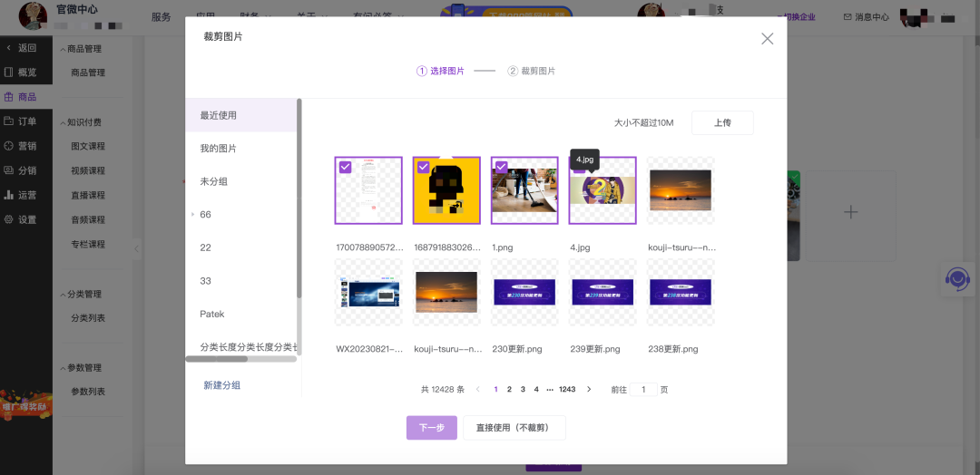Click the 上传 button
The width and height of the screenshot is (980, 475).
click(x=722, y=123)
